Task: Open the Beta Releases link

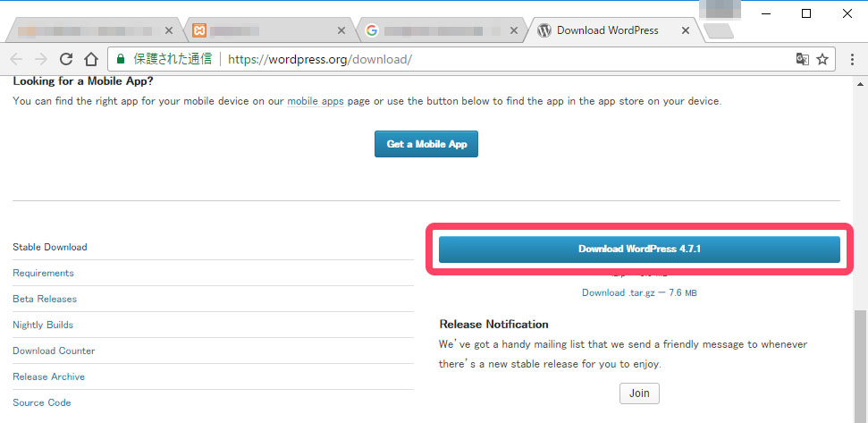Action: coord(45,299)
